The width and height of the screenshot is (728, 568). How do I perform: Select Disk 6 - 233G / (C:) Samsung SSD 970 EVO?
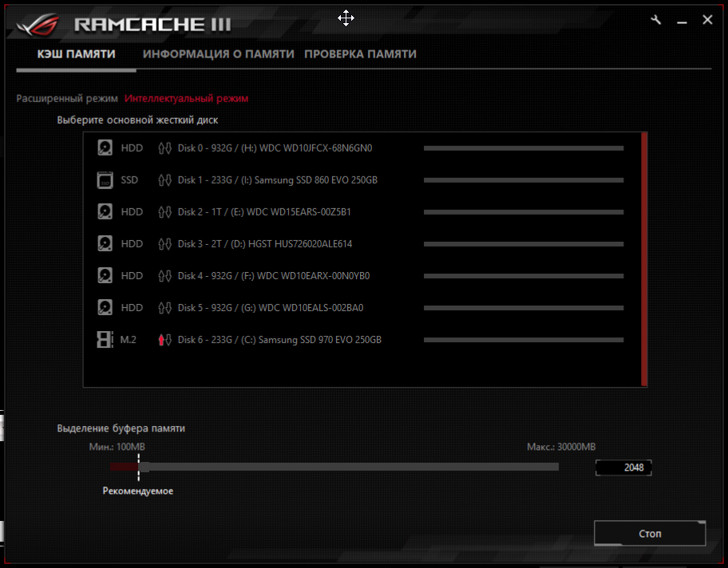click(x=279, y=340)
